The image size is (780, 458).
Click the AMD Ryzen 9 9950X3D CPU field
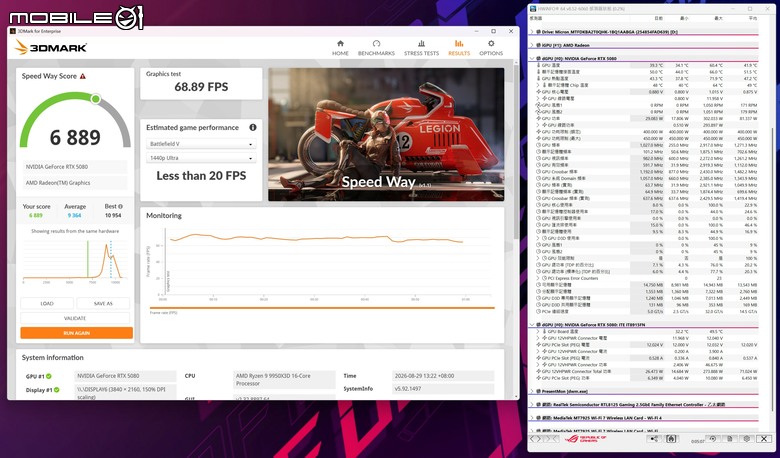284,379
